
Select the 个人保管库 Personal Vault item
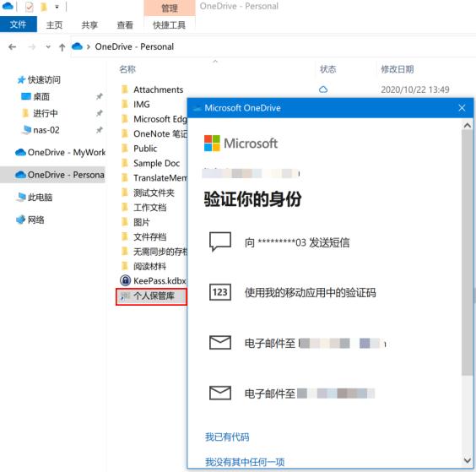tap(151, 296)
